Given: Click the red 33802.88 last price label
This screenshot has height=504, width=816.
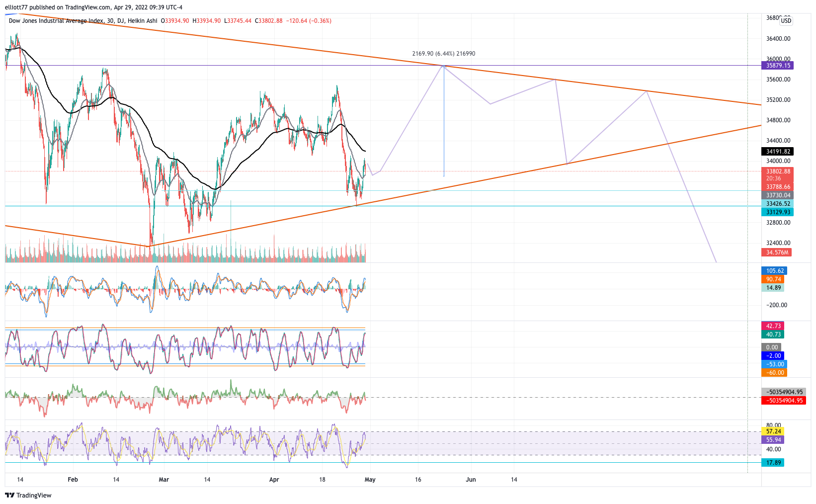Looking at the screenshot, I should tap(778, 171).
